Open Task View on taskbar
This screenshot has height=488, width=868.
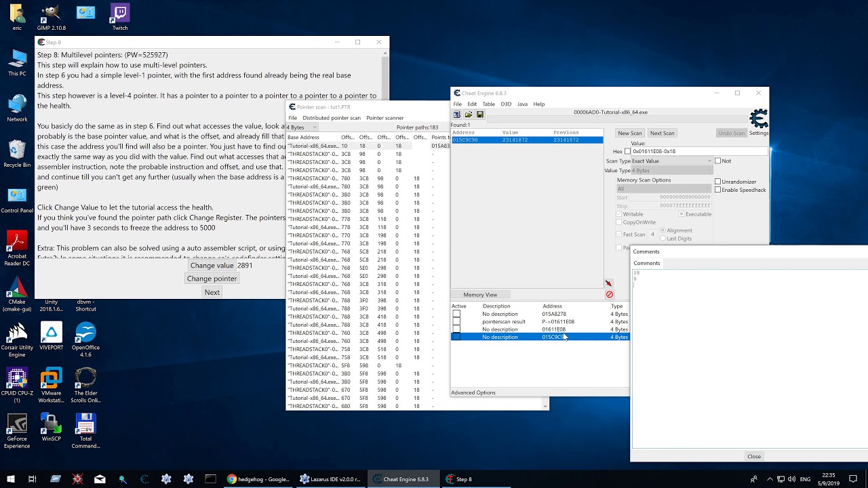pyautogui.click(x=33, y=479)
